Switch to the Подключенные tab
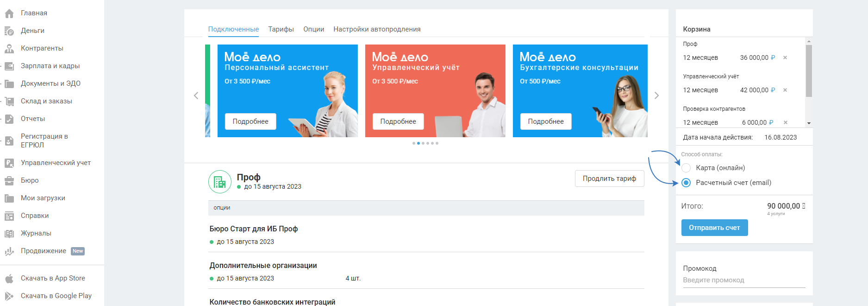 point(233,29)
